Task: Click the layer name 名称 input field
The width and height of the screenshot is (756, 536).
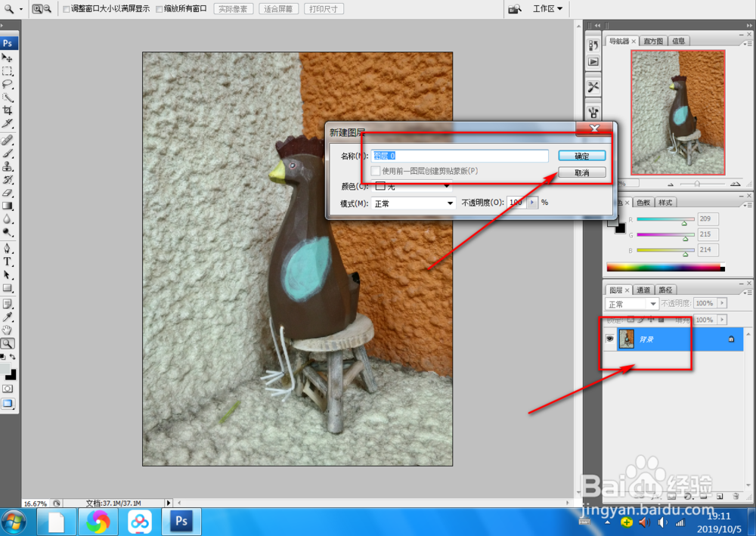Action: click(460, 156)
